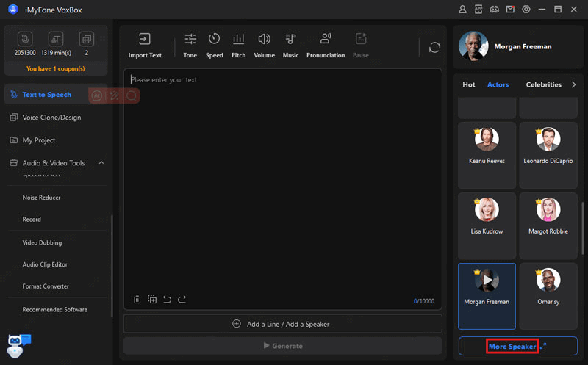Click the add-block icon beside the trash
Image resolution: width=588 pixels, height=365 pixels.
pos(152,300)
